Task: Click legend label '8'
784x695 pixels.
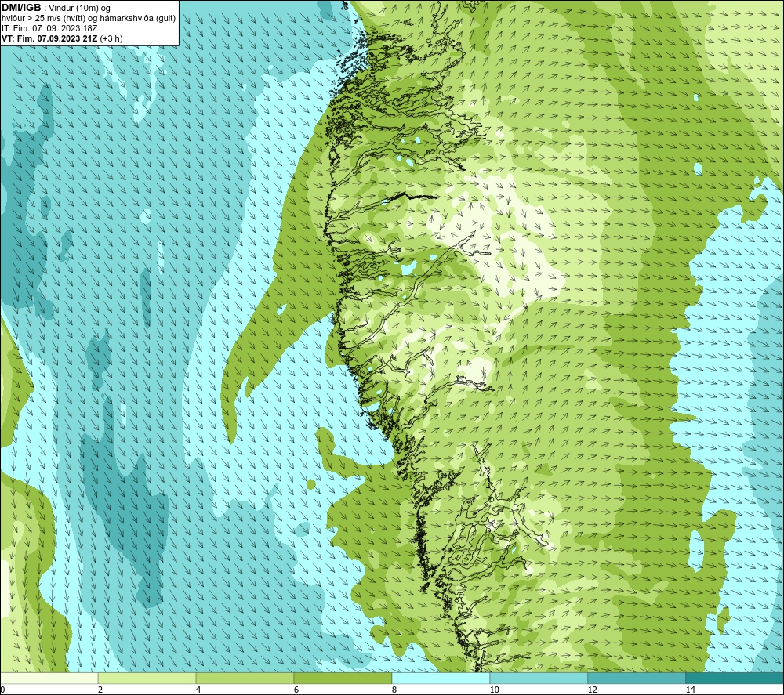Action: (x=394, y=690)
